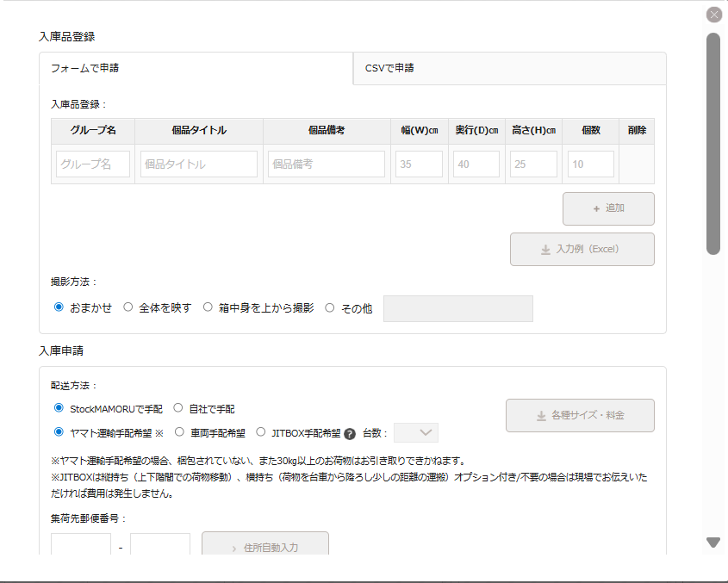The width and height of the screenshot is (728, 583).
Task: Focus the 個品タイトル input field
Action: click(198, 164)
